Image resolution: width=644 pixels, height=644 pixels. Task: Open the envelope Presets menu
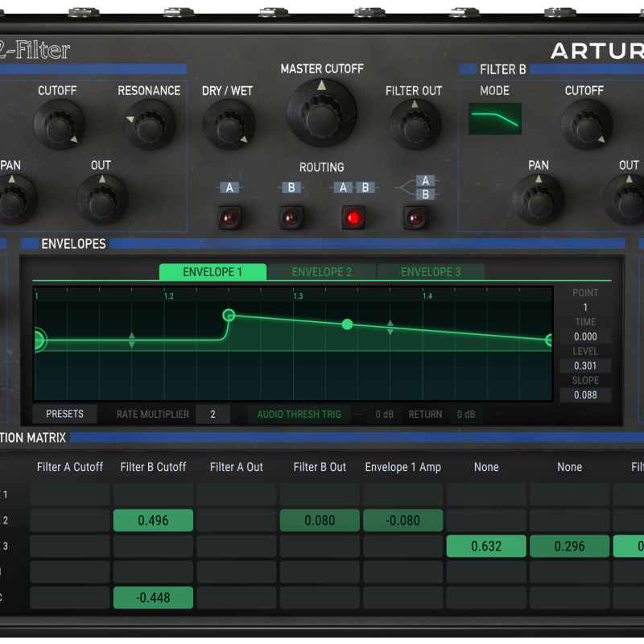point(65,414)
